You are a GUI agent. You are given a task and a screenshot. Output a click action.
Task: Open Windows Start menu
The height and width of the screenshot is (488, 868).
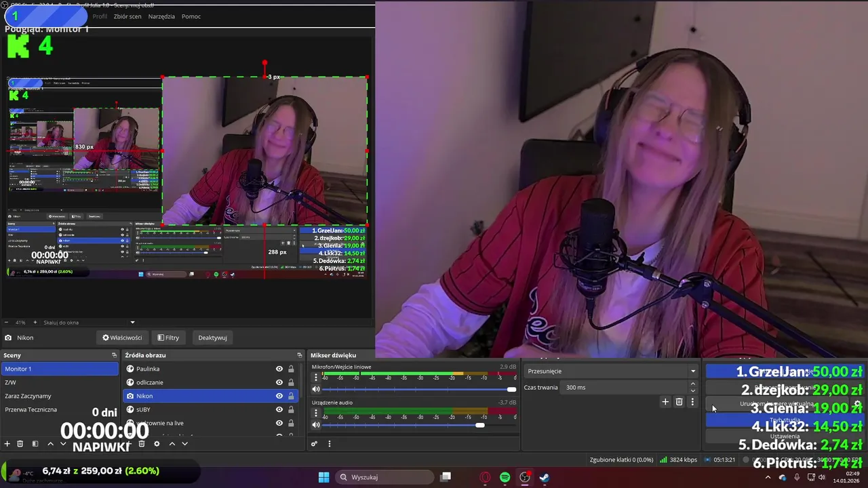click(323, 477)
